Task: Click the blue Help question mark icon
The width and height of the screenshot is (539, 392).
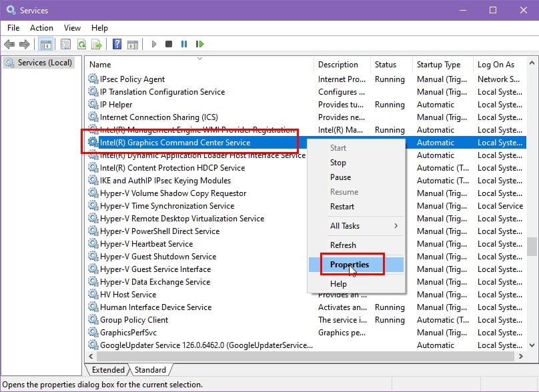Action: pos(117,44)
